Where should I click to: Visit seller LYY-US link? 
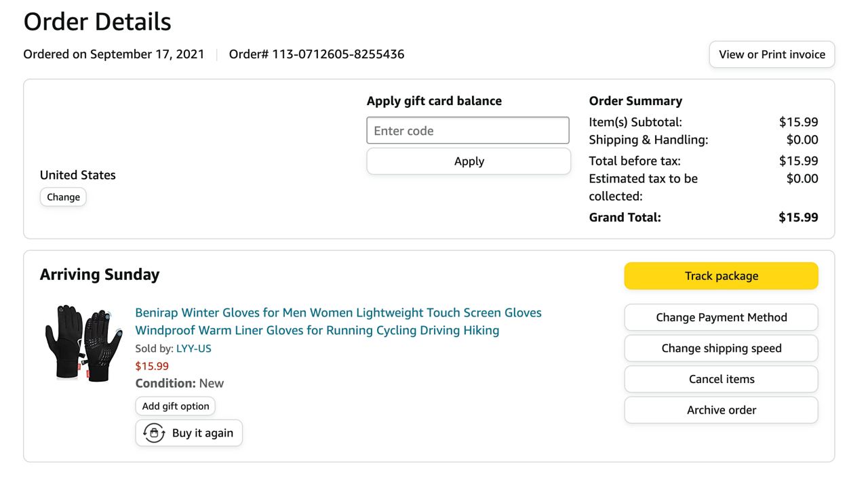[x=193, y=348]
